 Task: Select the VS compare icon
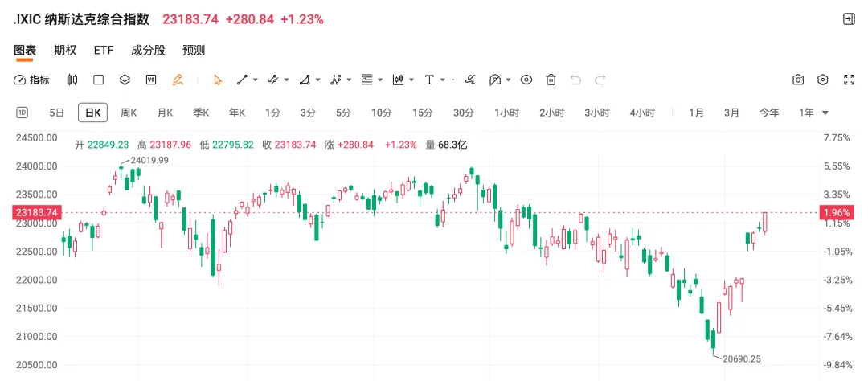(150, 80)
